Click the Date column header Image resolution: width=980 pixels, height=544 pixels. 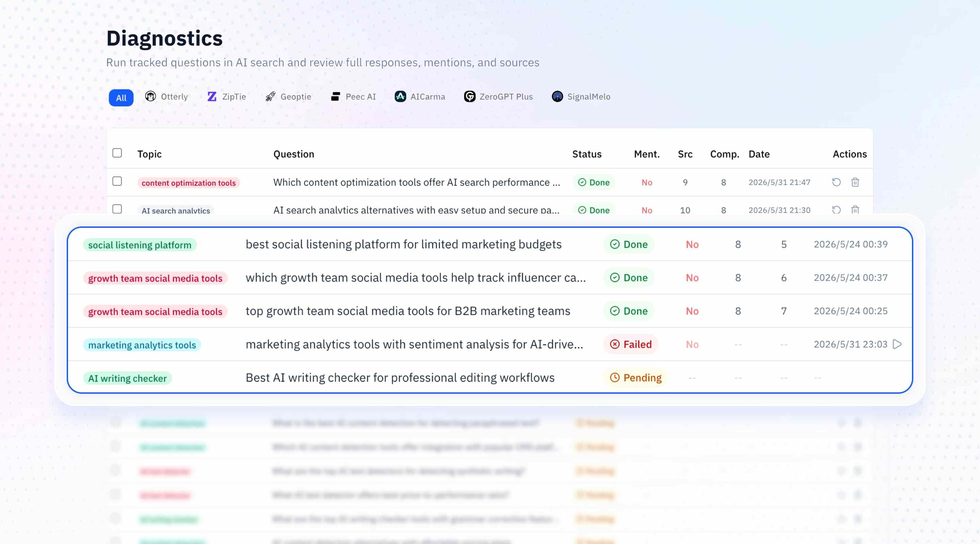pyautogui.click(x=759, y=154)
